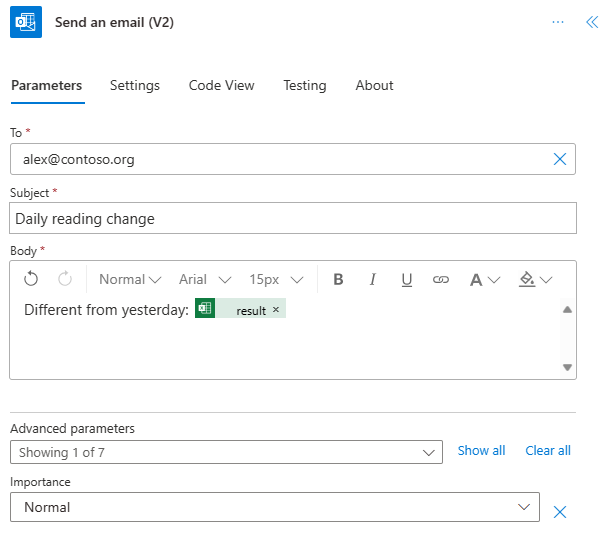Open the ellipsis more options menu
The height and width of the screenshot is (536, 604).
tap(558, 22)
